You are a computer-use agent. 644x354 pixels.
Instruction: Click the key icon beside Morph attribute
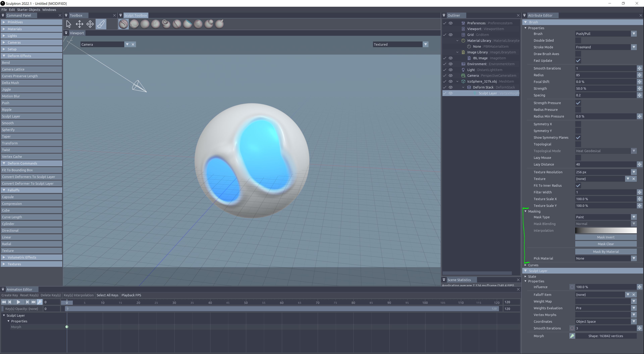coord(572,336)
